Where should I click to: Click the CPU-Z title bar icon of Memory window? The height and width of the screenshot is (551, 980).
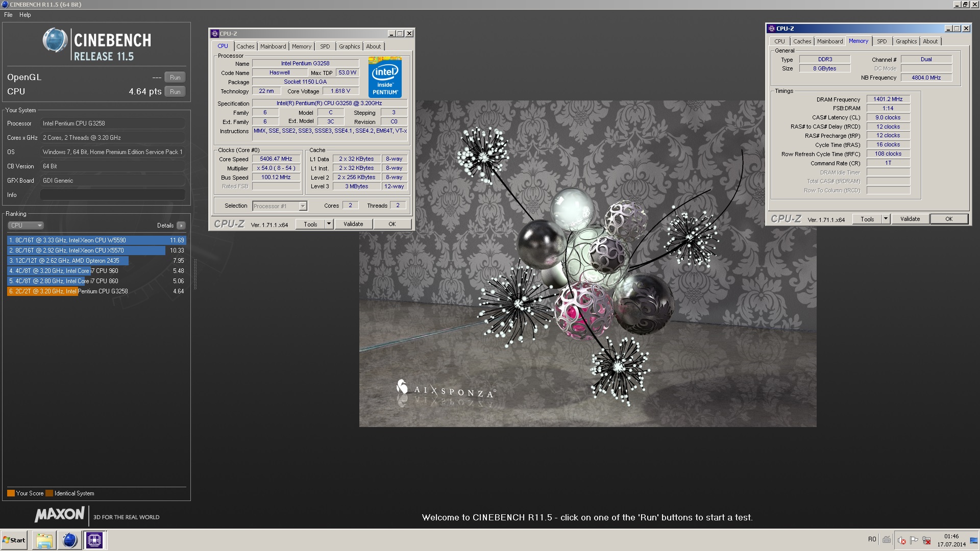[772, 29]
